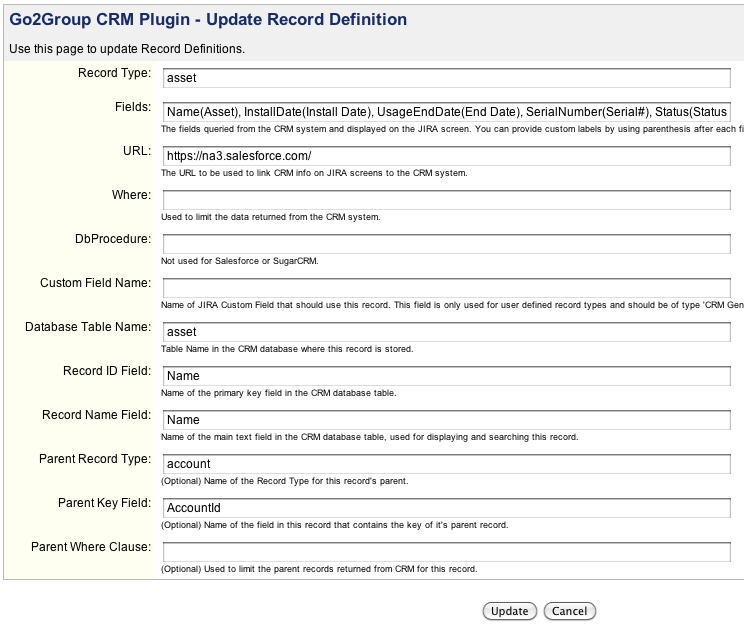Select the Parent Key Field text box
This screenshot has width=744, height=644.
coord(446,508)
